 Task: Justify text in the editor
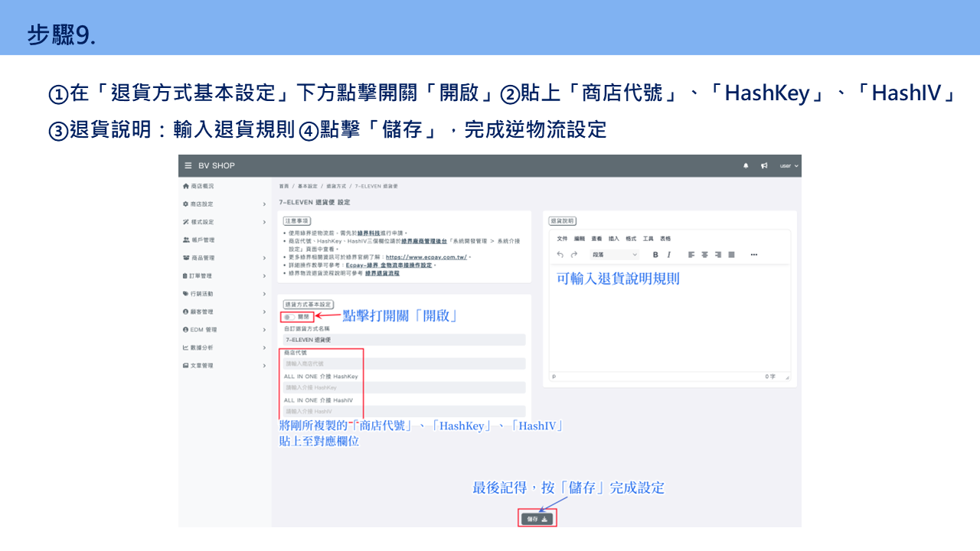[x=731, y=254]
